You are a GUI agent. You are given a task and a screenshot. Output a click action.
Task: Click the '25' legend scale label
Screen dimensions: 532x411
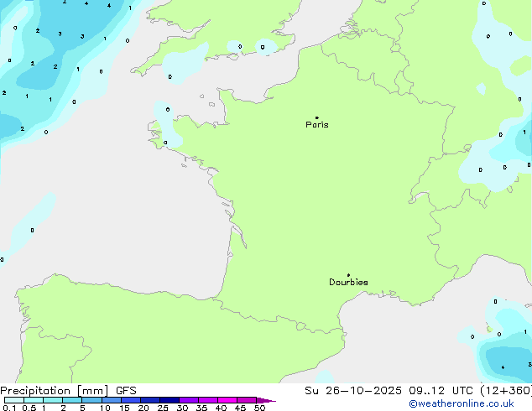[x=163, y=408]
